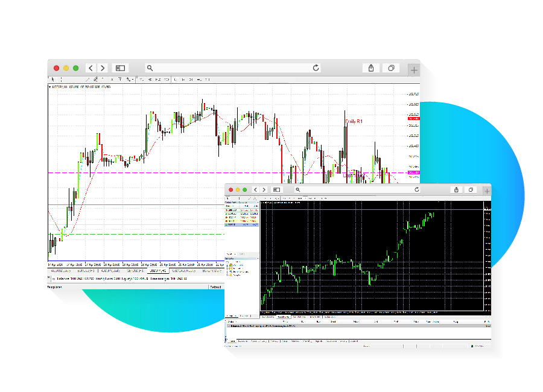Click the Daily R1 label on the white chart
This screenshot has width=543, height=392.
(354, 122)
